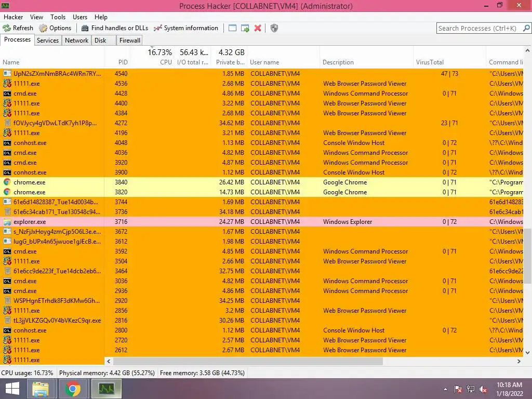
Task: Click icon of conhost.exe PID 4048
Action: click(7, 143)
